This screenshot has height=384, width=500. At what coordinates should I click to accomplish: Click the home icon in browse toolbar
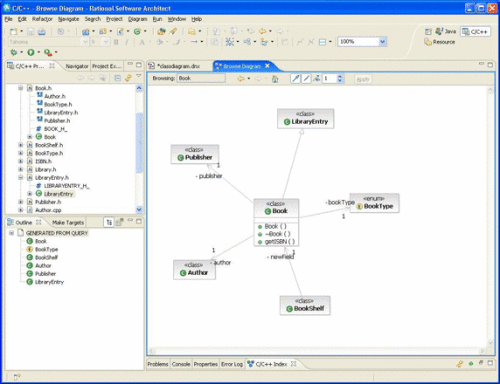point(275,79)
